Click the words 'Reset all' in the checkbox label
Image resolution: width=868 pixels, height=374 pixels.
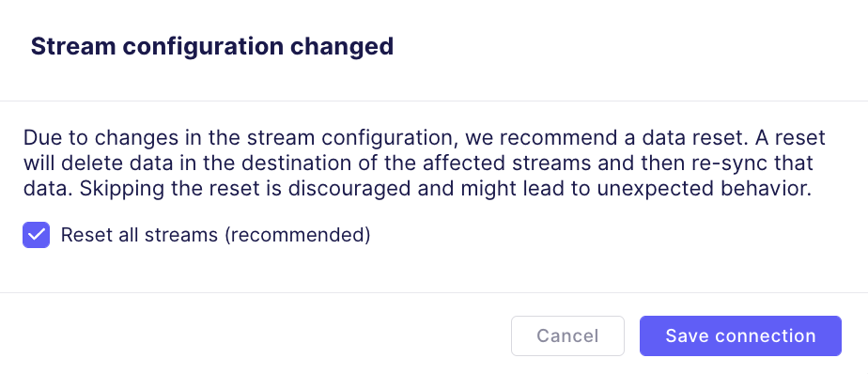click(100, 235)
